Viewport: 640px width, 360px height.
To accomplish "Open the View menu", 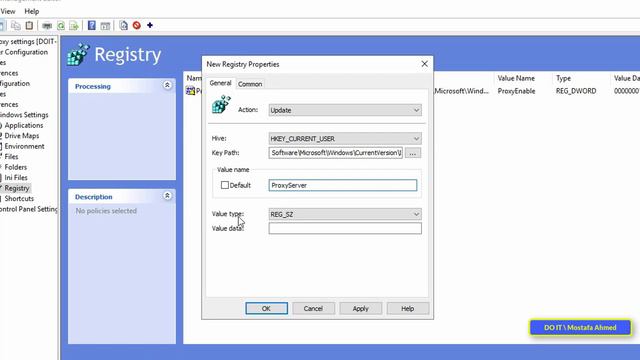I will pos(8,11).
